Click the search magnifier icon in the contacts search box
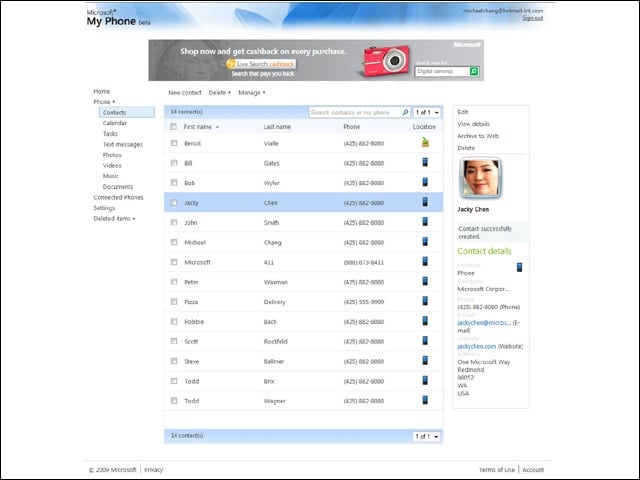This screenshot has height=480, width=640. 405,112
